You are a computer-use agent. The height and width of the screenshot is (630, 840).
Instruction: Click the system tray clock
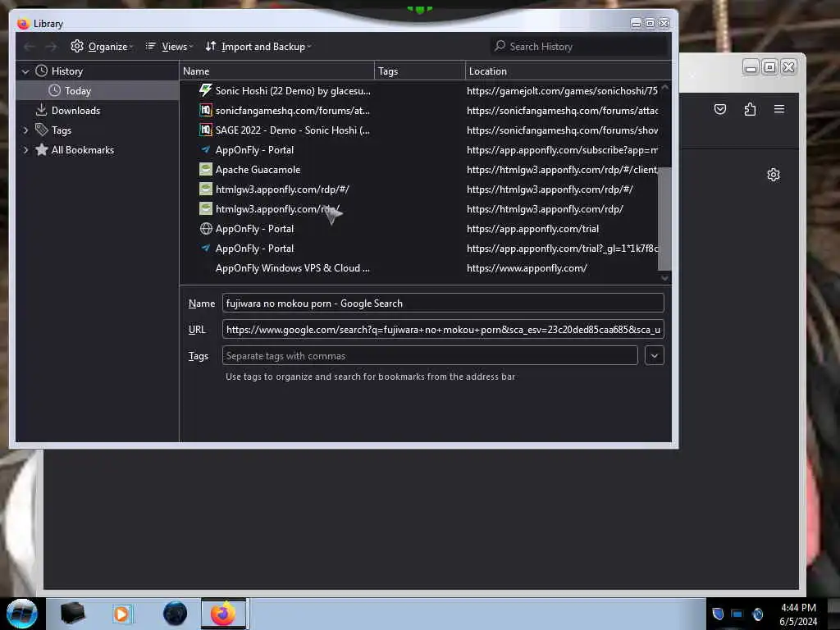pos(798,614)
